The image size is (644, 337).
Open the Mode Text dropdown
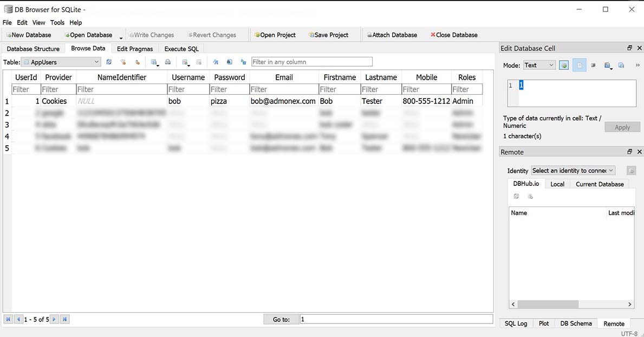[x=539, y=65]
